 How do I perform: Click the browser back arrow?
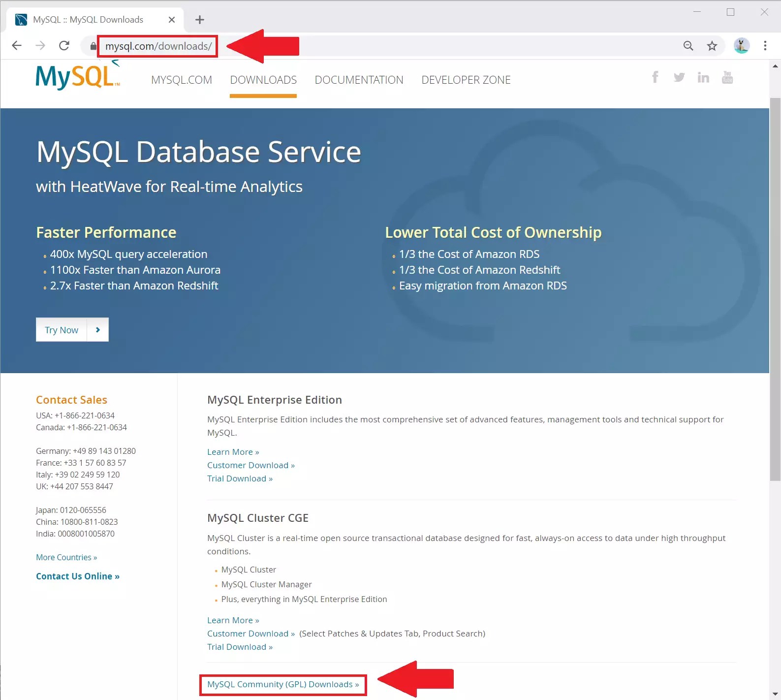pos(17,46)
